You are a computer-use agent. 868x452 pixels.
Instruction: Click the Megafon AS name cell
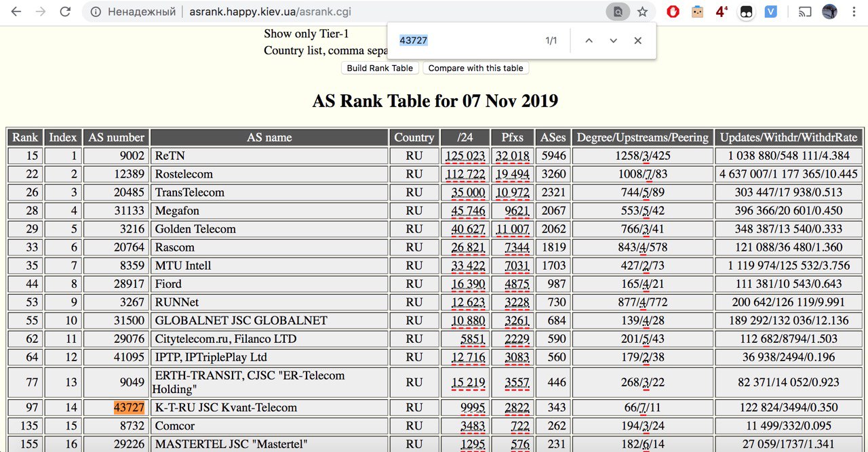pyautogui.click(x=269, y=211)
